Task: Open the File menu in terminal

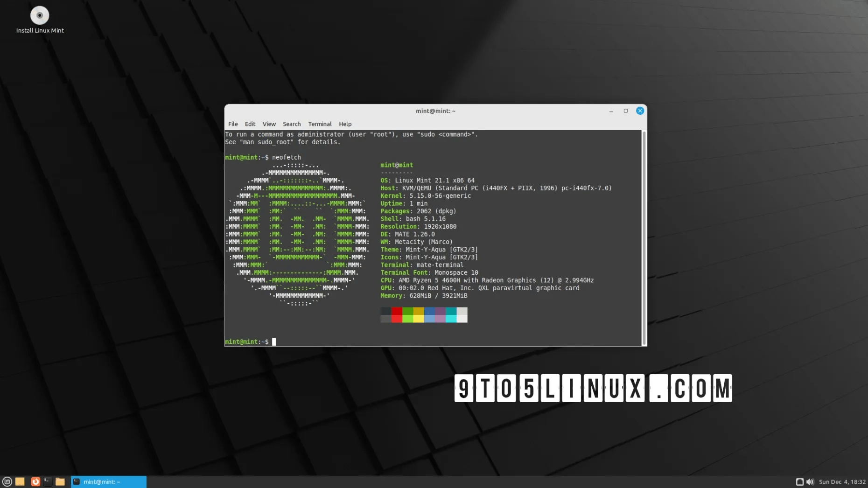Action: tap(233, 124)
